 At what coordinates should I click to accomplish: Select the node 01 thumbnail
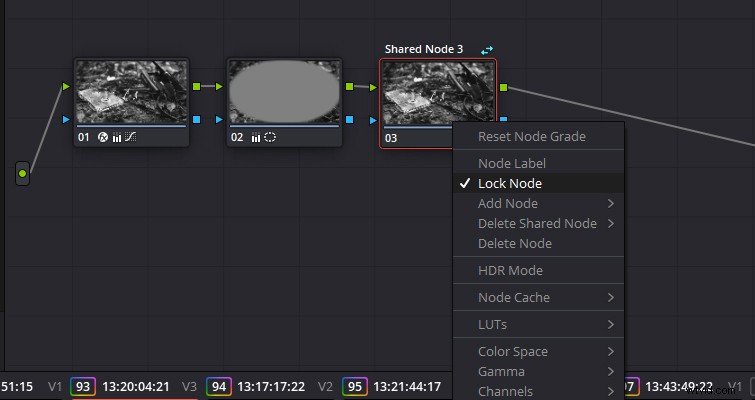pyautogui.click(x=131, y=92)
